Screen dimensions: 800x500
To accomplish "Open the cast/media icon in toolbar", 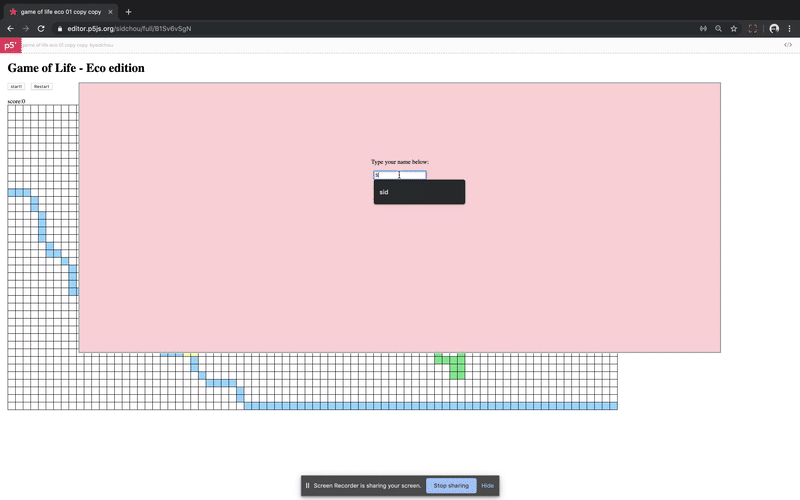I will (x=703, y=29).
